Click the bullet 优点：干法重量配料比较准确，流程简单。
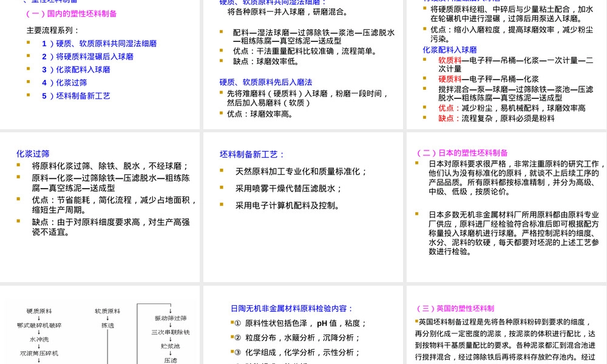607x364 pixels. 307,51
